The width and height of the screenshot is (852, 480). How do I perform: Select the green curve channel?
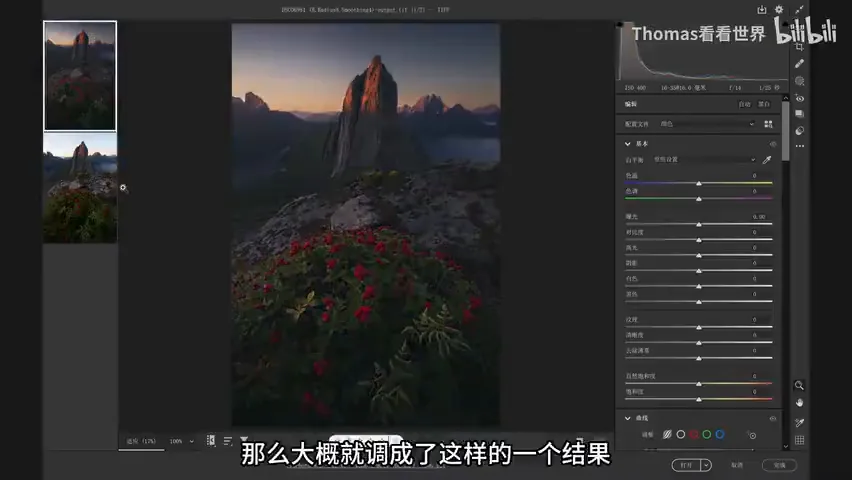707,434
